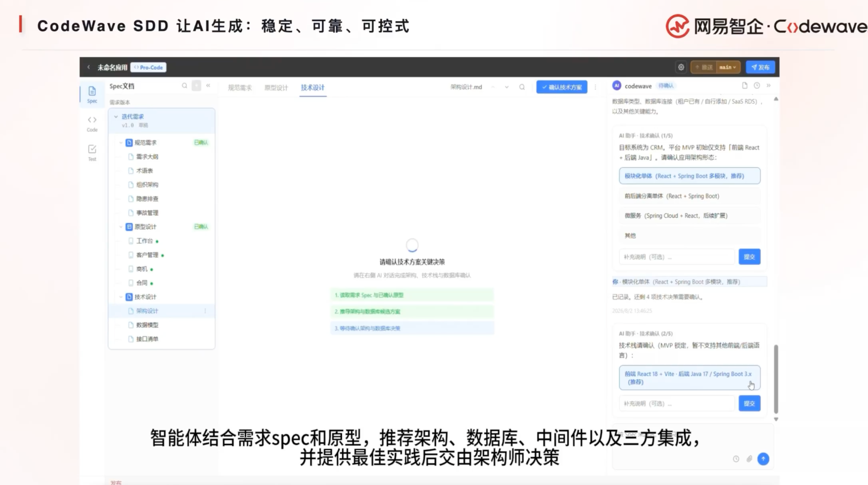This screenshot has width=868, height=485.
Task: Switch to the 技术设计 tab
Action: point(313,87)
